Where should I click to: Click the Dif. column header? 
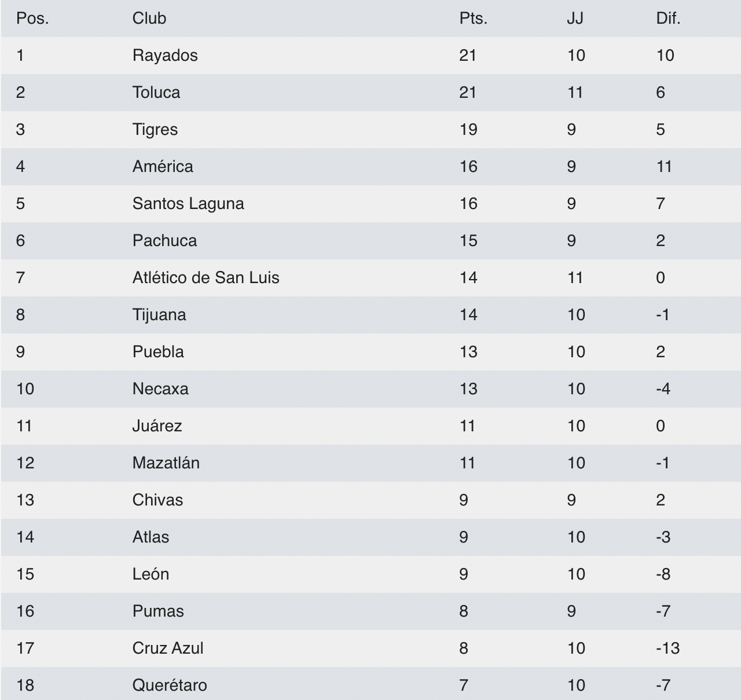click(668, 19)
